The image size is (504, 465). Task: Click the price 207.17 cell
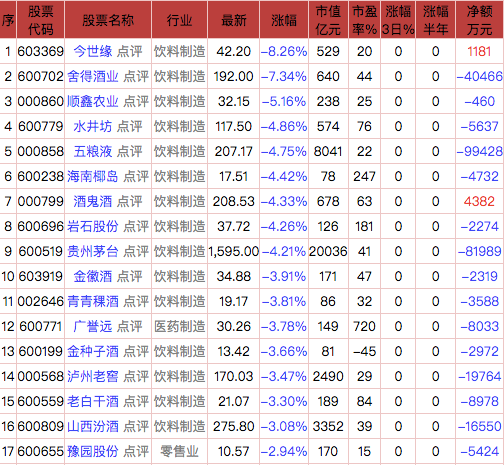click(234, 151)
